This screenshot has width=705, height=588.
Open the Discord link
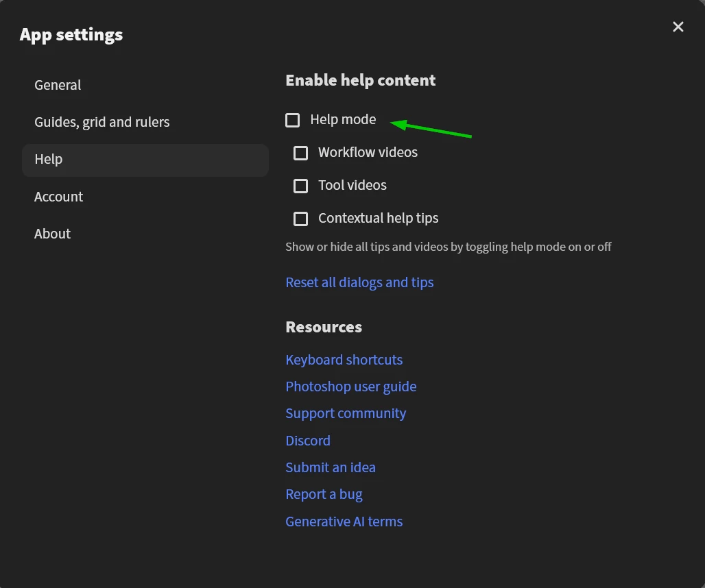(x=308, y=441)
